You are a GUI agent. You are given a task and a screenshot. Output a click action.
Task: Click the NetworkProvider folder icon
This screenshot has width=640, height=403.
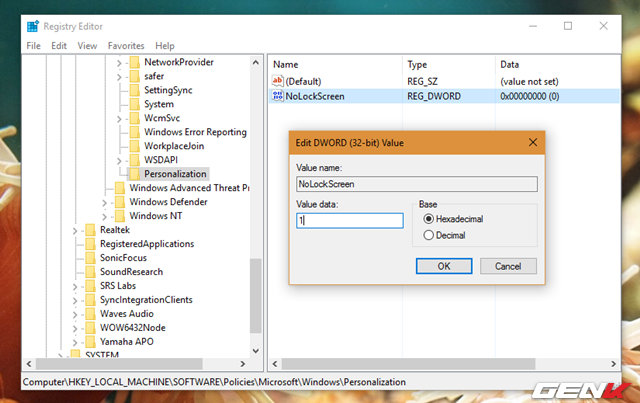point(135,62)
